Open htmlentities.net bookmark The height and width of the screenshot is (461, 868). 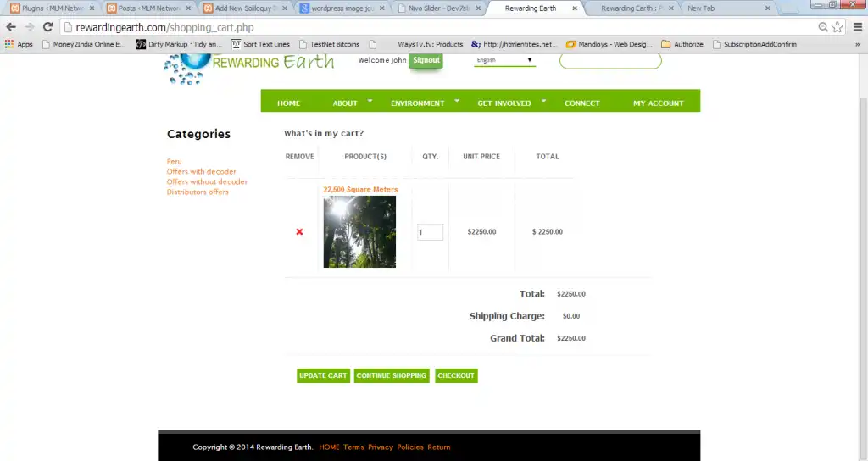[515, 44]
